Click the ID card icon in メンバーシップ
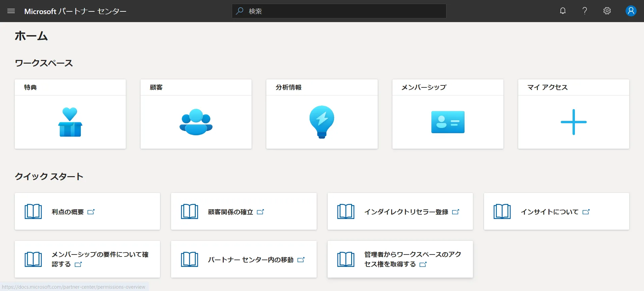This screenshot has height=291, width=644. coord(448,122)
